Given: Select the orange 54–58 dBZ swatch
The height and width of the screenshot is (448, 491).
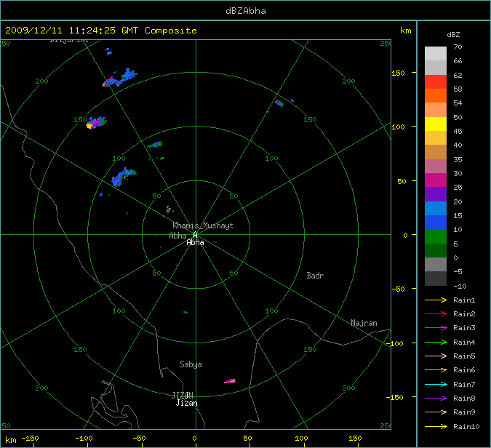Looking at the screenshot, I should (436, 95).
